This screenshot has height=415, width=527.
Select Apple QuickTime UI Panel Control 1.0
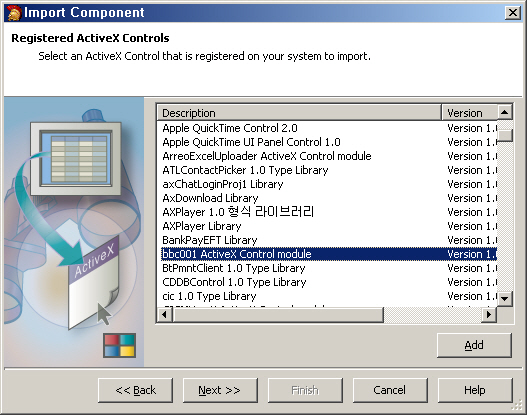point(329,142)
